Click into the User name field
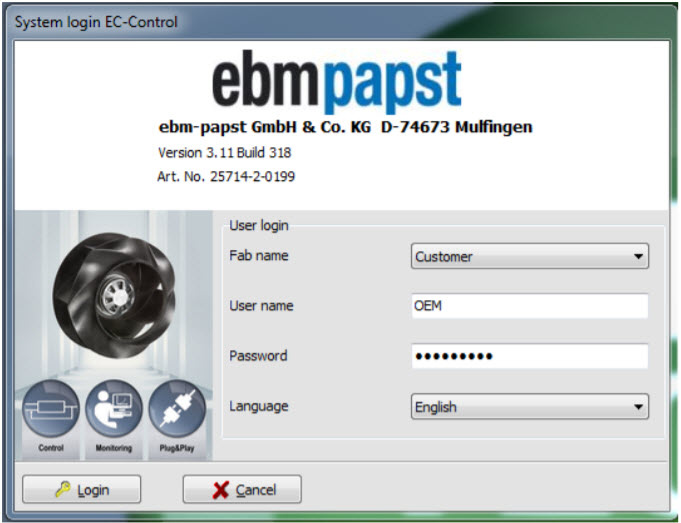Image resolution: width=681 pixels, height=523 pixels. (x=529, y=306)
